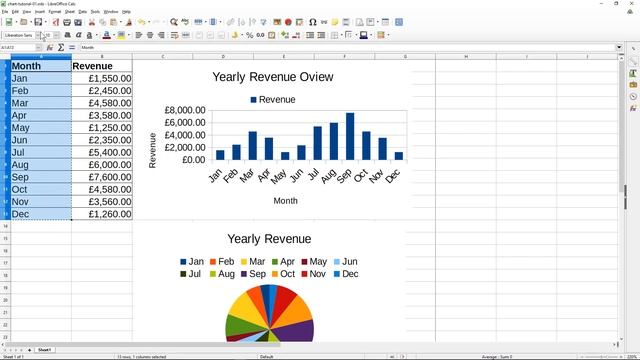Open the sidebar Navigator compass icon
The height and width of the screenshot is (360, 640).
pos(633,97)
